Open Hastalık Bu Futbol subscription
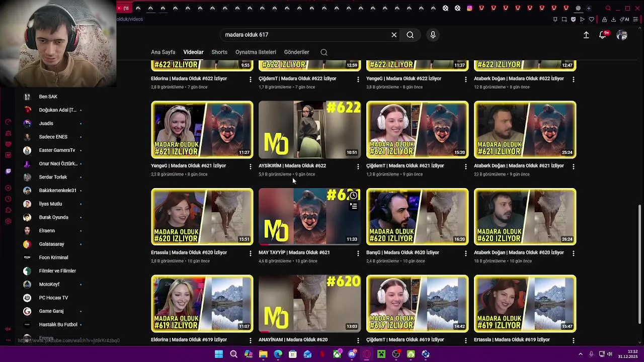Viewport: 644px width, 362px height. coord(58,325)
